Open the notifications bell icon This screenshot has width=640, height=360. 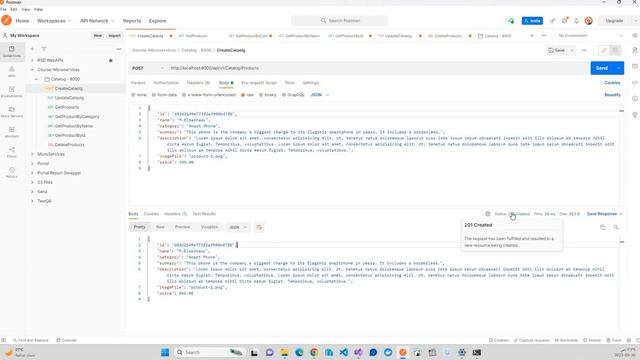pyautogui.click(x=576, y=21)
